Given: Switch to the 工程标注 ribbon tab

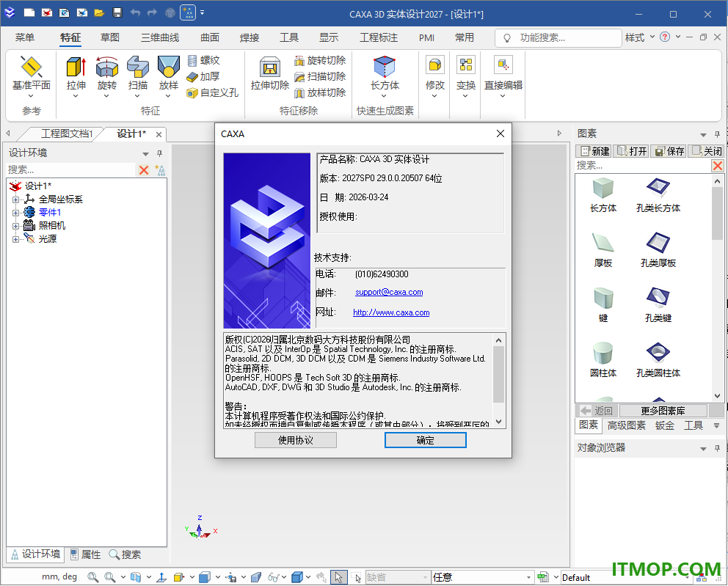Looking at the screenshot, I should (379, 37).
